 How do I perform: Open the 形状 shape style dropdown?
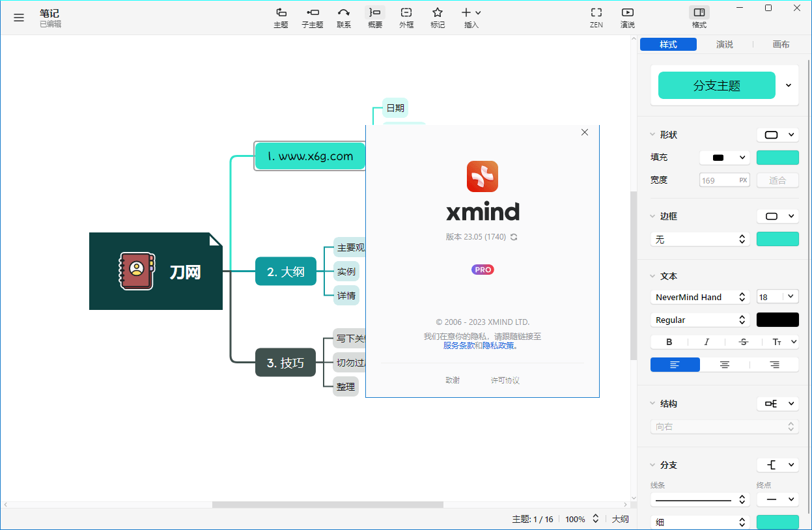777,135
